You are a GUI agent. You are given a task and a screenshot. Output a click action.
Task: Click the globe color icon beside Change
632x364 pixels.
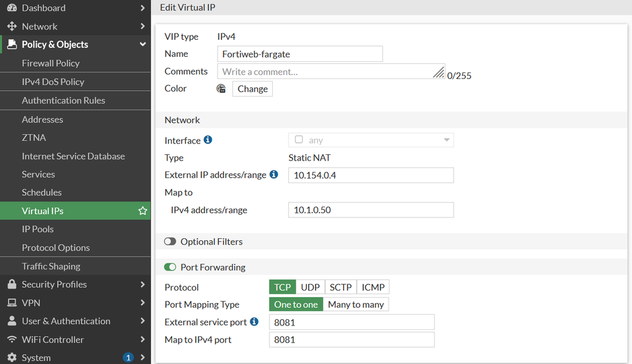(221, 89)
